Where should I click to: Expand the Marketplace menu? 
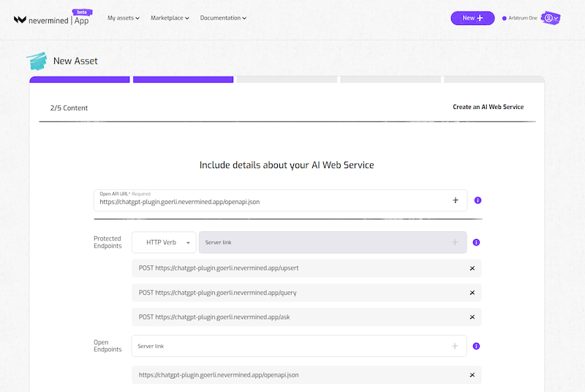(170, 18)
